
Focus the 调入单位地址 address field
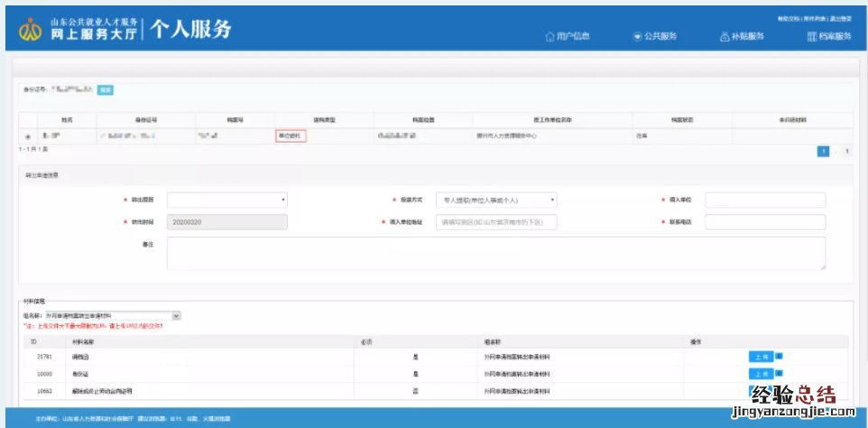[x=495, y=222]
